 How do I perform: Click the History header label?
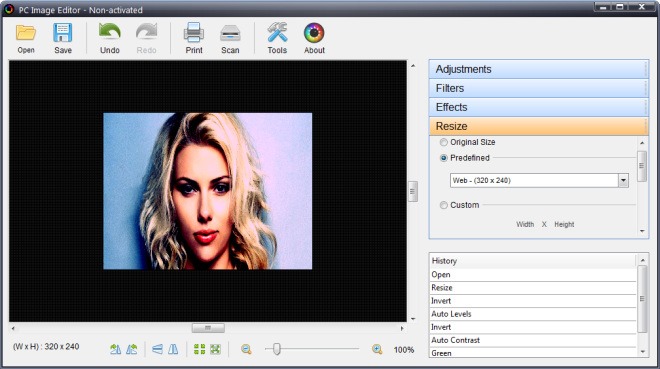coord(444,261)
